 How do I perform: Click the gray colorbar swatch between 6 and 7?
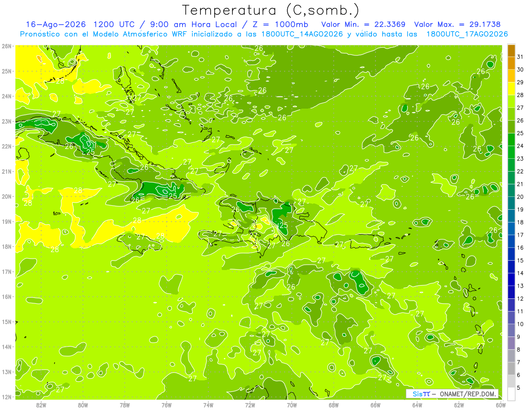511,368
